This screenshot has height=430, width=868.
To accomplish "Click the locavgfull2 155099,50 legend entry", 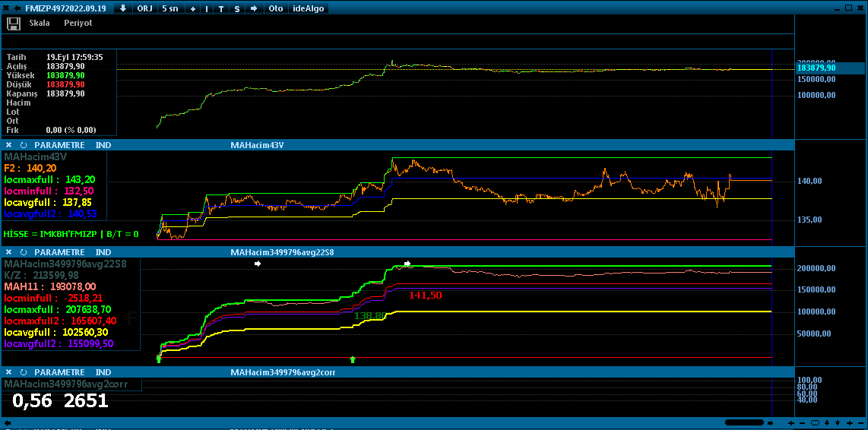I will pyautogui.click(x=59, y=343).
